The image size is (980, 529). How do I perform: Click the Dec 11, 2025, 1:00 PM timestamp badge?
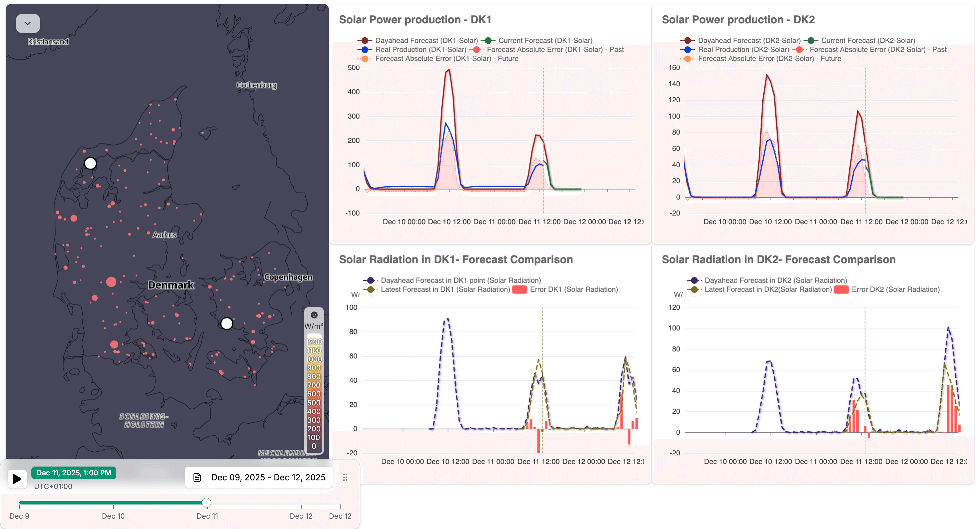point(74,473)
